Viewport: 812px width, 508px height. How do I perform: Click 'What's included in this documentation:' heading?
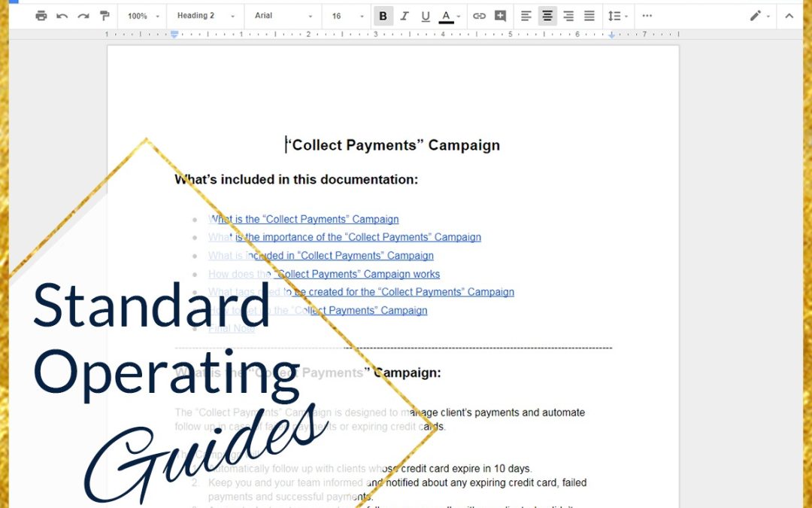pyautogui.click(x=296, y=179)
